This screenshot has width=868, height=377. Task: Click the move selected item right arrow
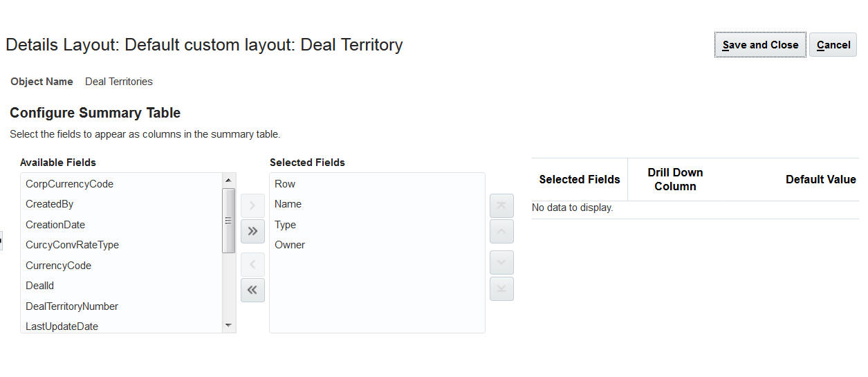(x=252, y=205)
